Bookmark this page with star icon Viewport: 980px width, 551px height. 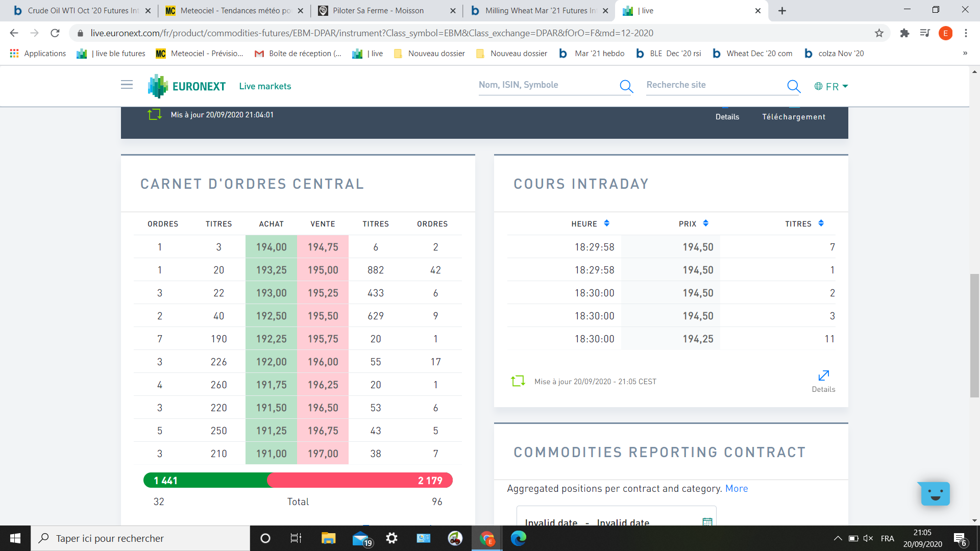879,33
